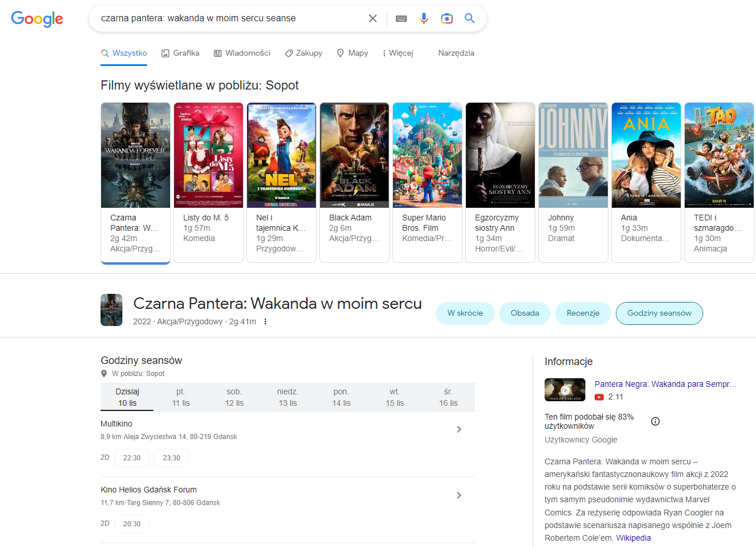Click the Obsada chip button

tap(524, 313)
